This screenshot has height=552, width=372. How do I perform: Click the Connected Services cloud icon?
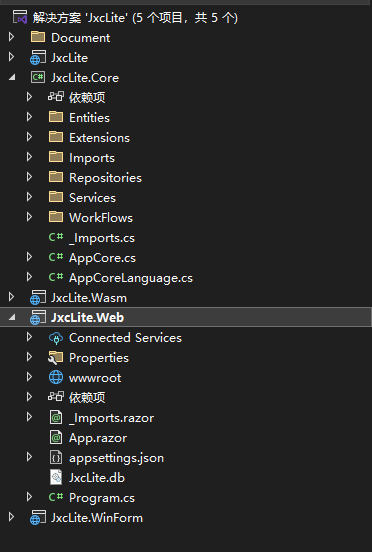56,338
